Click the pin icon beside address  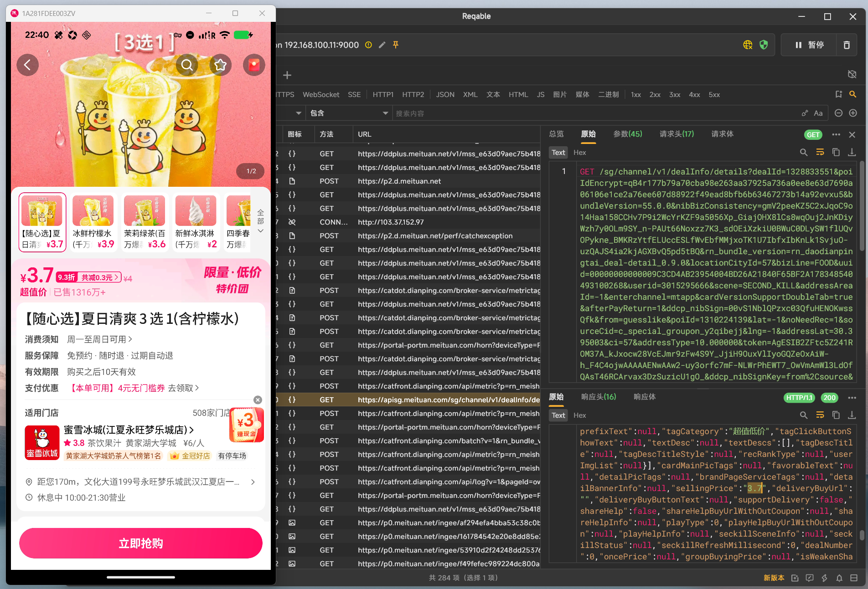[396, 45]
